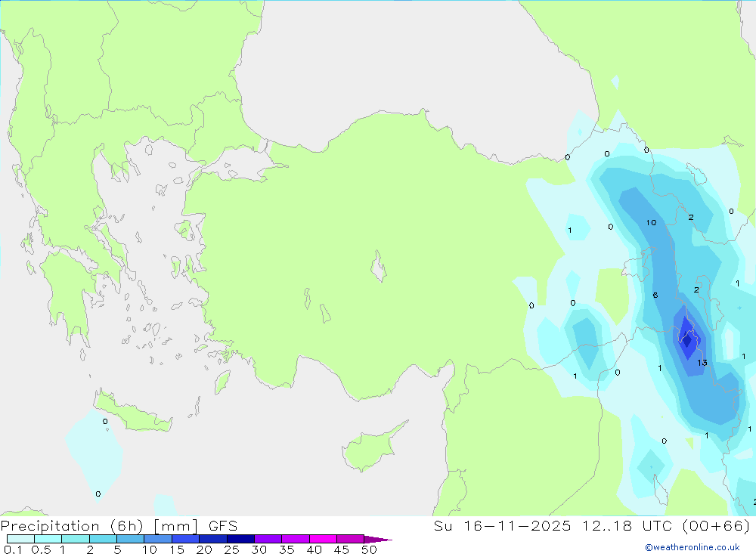Click the legend scale label '35'
This screenshot has width=756, height=554.
pos(287,549)
